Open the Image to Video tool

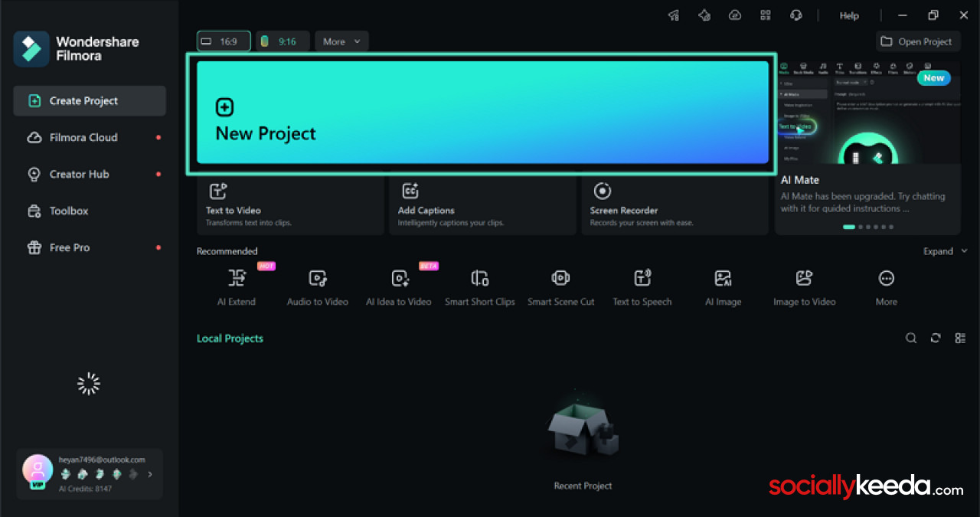[805, 286]
